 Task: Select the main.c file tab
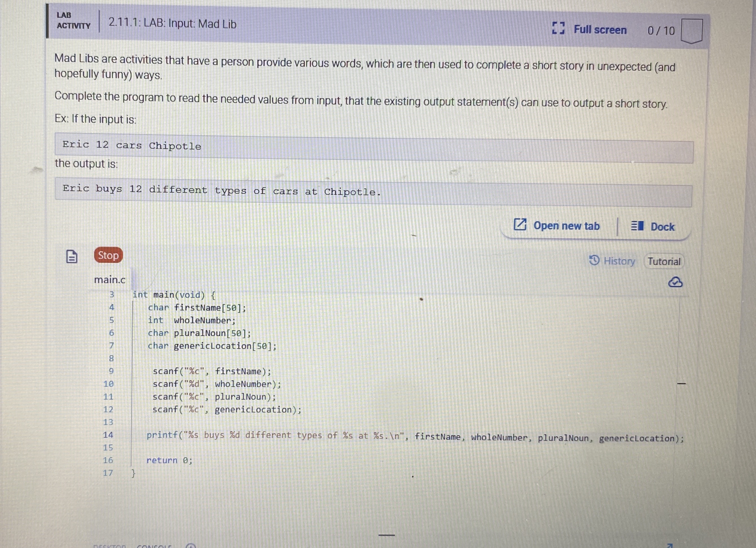coord(110,279)
